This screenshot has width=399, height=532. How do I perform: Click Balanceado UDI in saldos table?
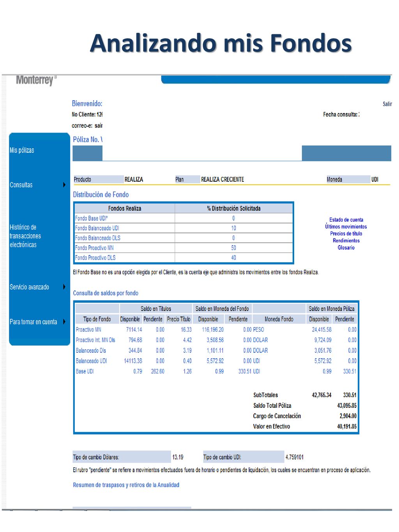(x=91, y=361)
